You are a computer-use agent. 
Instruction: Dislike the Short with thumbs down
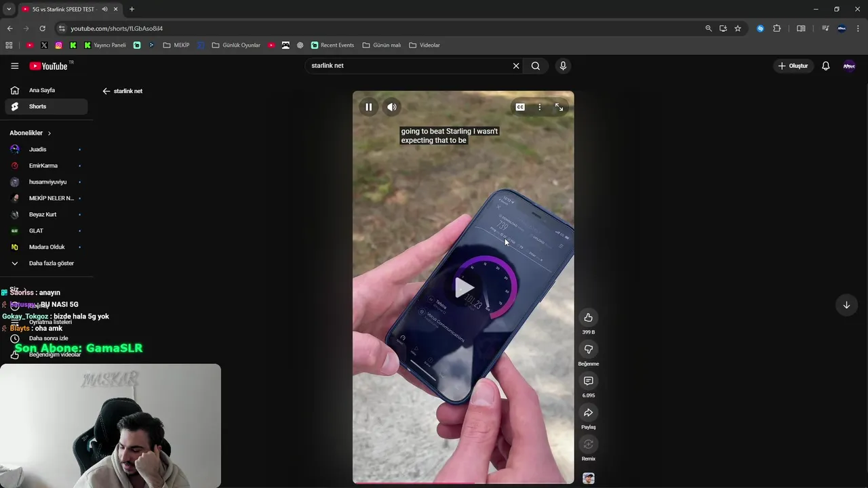(588, 349)
